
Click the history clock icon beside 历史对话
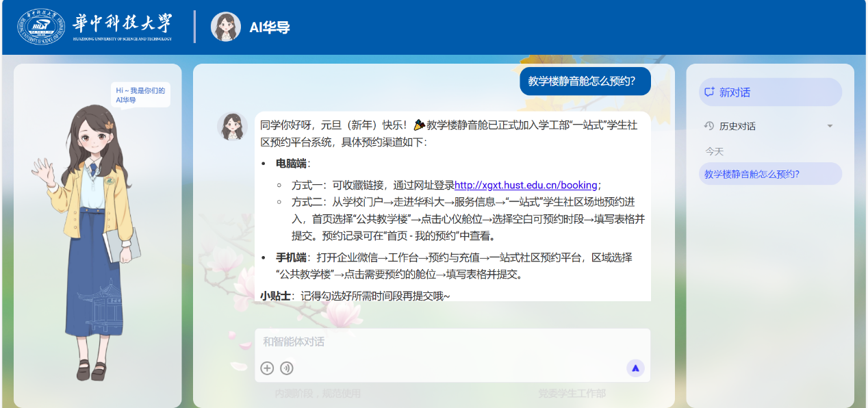(x=706, y=125)
